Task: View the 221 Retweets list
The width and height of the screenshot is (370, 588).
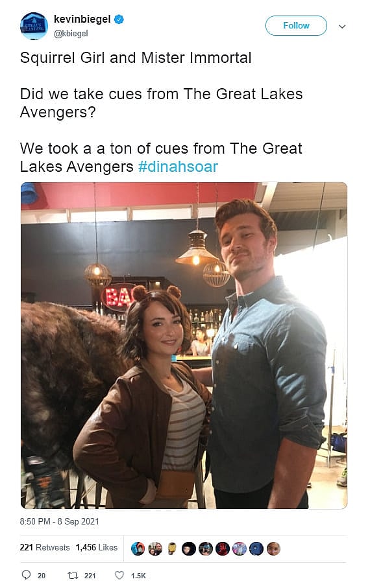Action: (45, 548)
